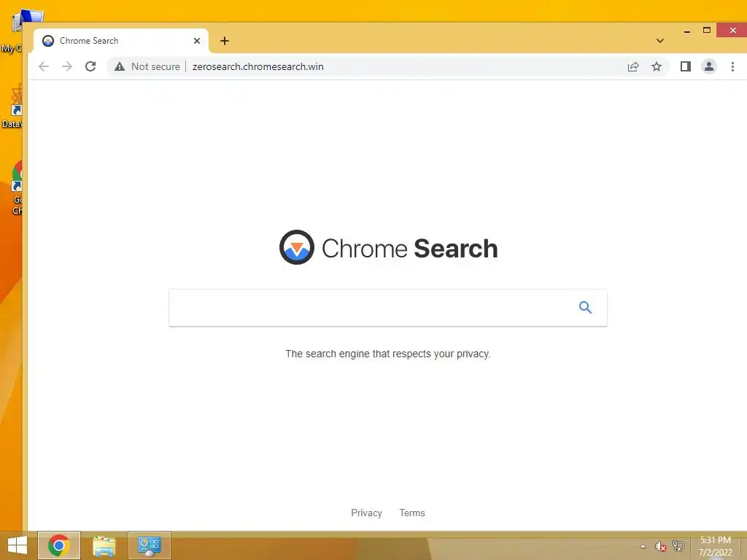Select the Chrome Search tab

tap(121, 41)
